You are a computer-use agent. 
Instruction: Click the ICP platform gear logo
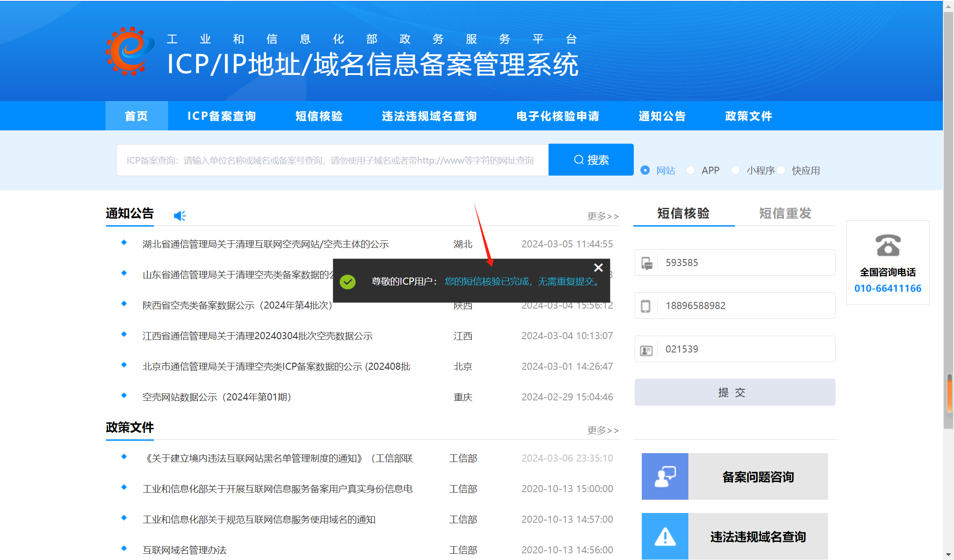pyautogui.click(x=130, y=51)
